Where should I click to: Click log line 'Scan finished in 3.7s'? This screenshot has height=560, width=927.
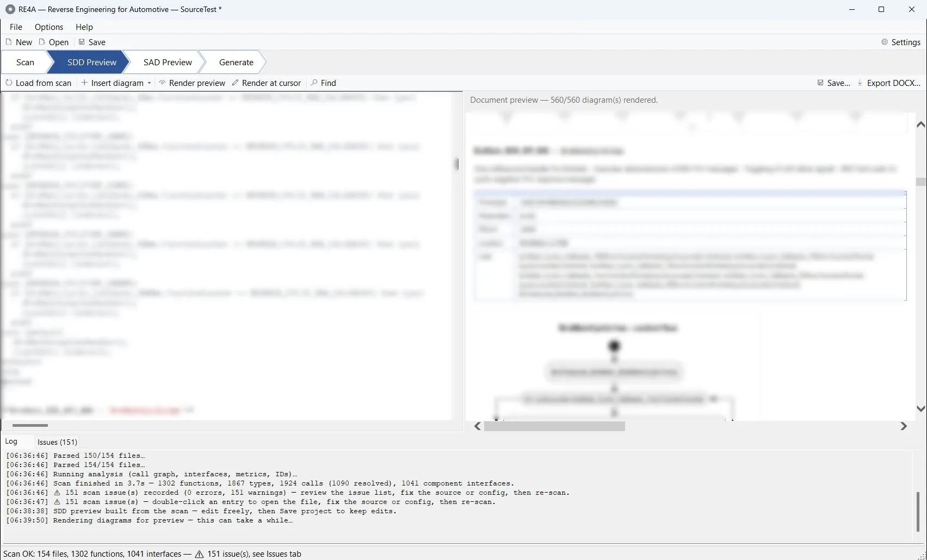coord(260,483)
